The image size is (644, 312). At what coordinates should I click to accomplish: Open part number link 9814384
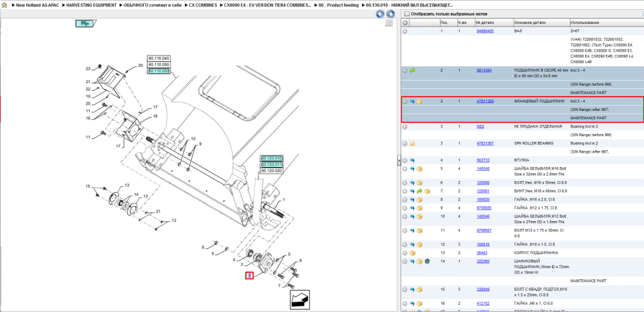484,71
